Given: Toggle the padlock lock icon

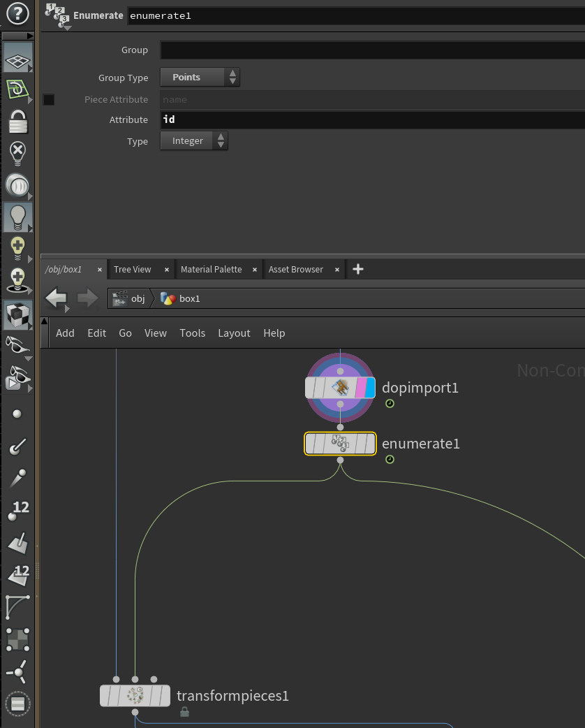Looking at the screenshot, I should [17, 122].
